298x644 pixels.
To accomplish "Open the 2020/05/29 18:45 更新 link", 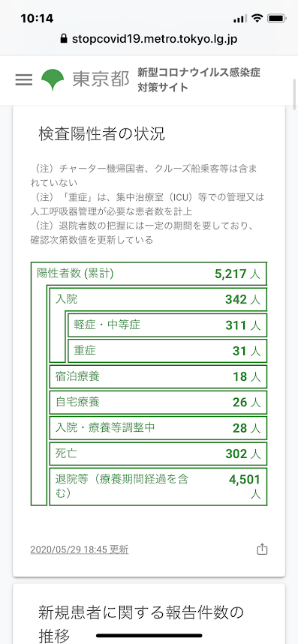I will coord(80,549).
